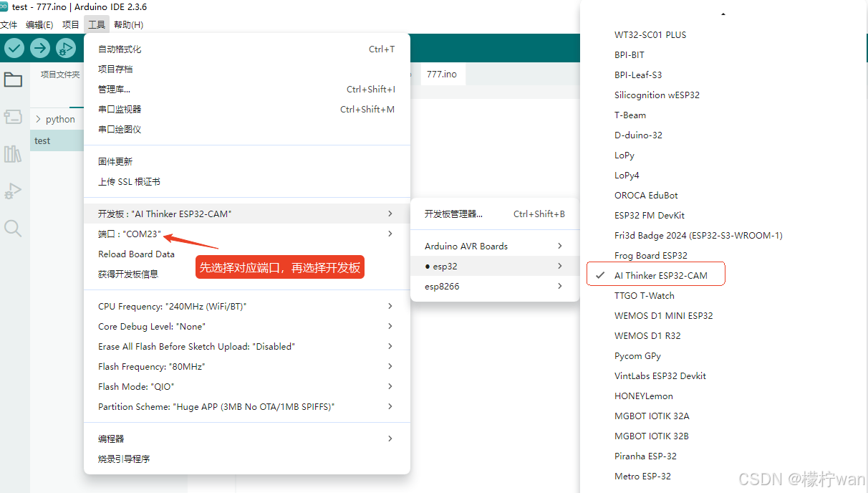Viewport: 868px width, 493px height.
Task: Open 串口监视器 from the menu
Action: [x=246, y=110]
